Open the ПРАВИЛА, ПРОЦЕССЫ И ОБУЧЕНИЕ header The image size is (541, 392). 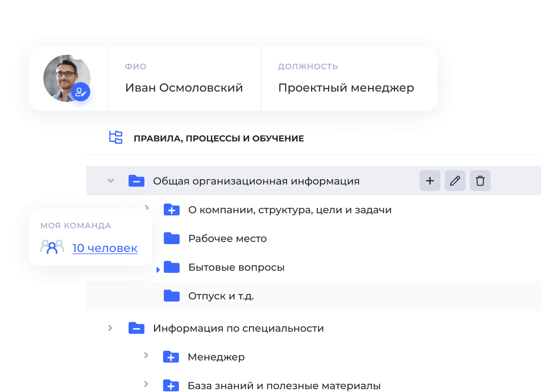[219, 138]
